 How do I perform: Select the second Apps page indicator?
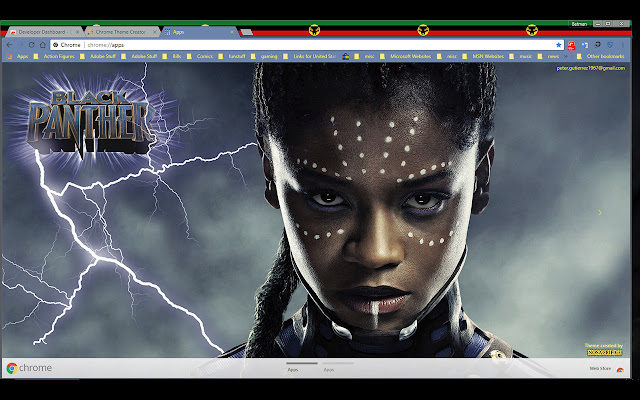tap(338, 366)
